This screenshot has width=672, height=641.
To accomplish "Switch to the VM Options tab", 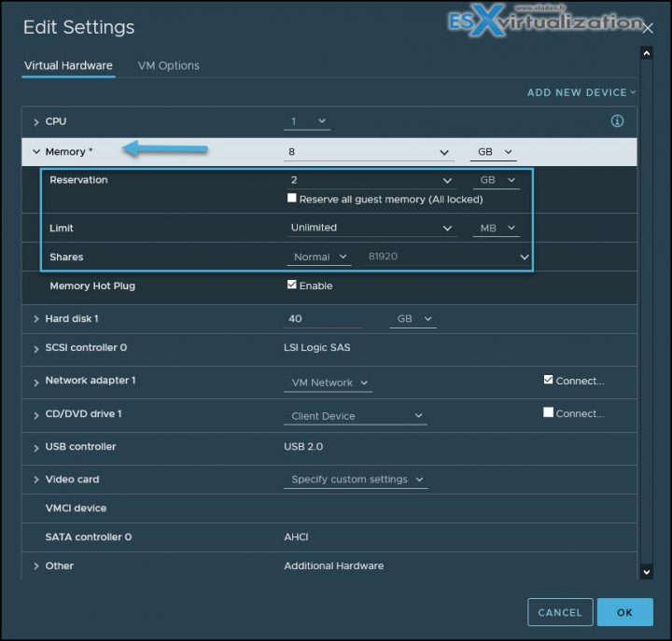I will coord(168,65).
